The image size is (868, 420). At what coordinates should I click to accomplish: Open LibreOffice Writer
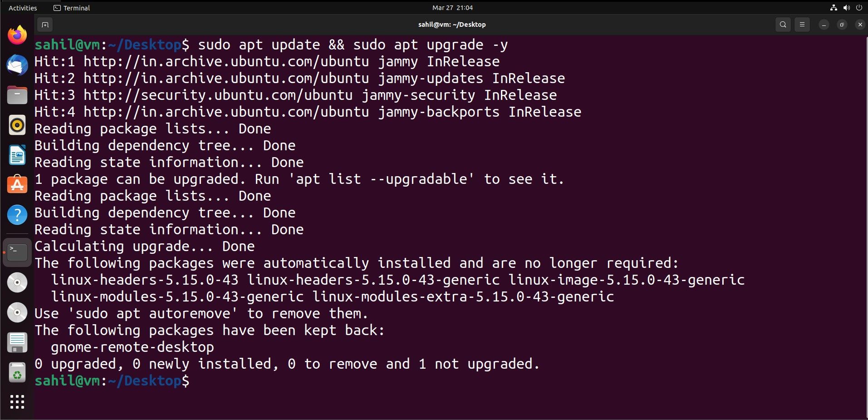(x=17, y=155)
